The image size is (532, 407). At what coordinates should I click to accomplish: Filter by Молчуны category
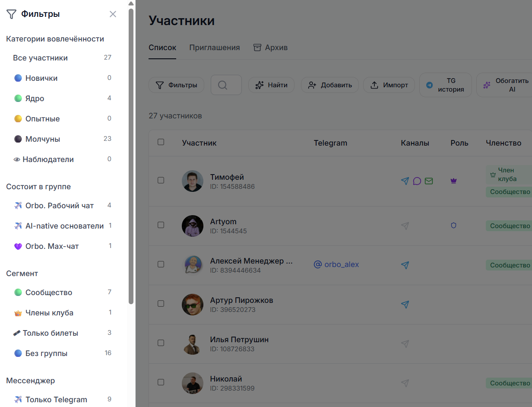62,139
